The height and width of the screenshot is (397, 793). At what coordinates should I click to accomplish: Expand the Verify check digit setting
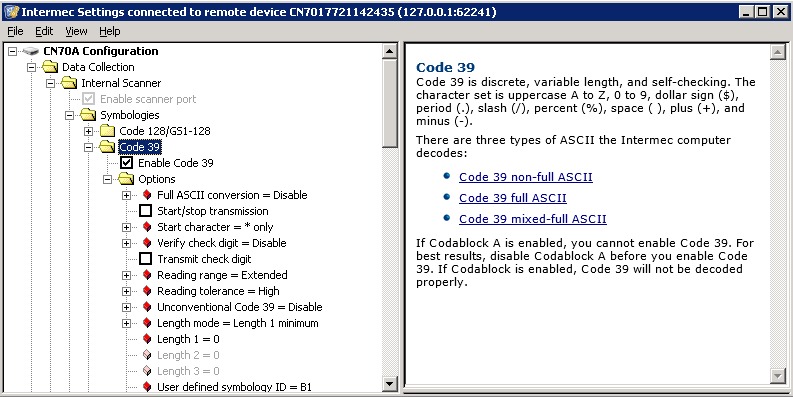126,243
